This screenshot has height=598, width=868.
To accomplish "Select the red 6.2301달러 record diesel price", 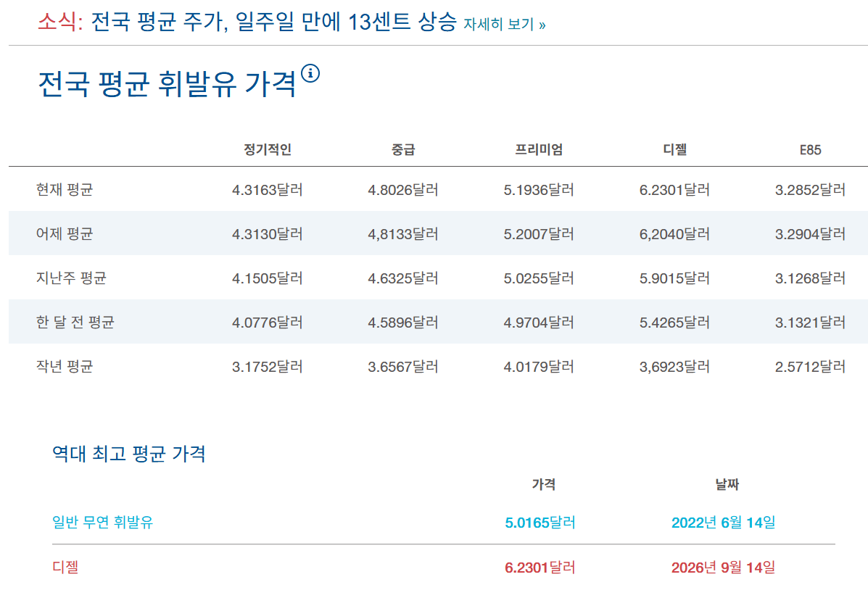I will (x=540, y=567).
